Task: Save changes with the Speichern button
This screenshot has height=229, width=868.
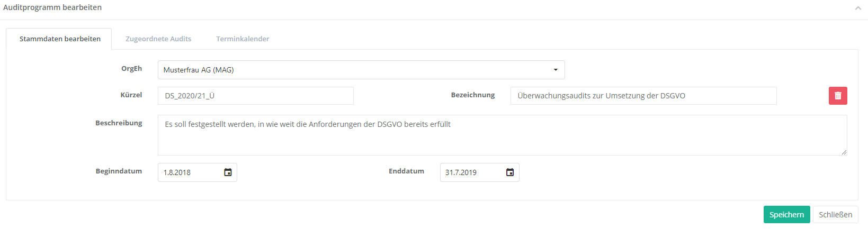Action: [786, 215]
